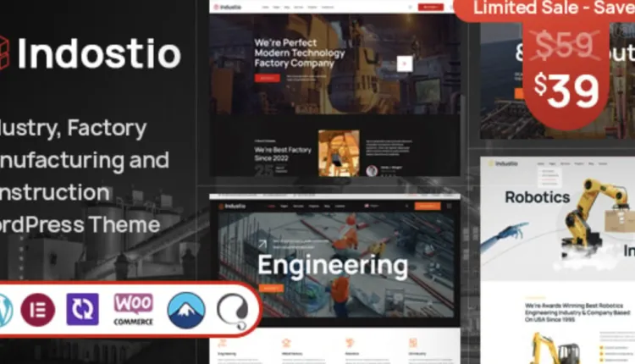Click the orange header button in Engineering demo
This screenshot has width=635, height=364.
[x=428, y=206]
